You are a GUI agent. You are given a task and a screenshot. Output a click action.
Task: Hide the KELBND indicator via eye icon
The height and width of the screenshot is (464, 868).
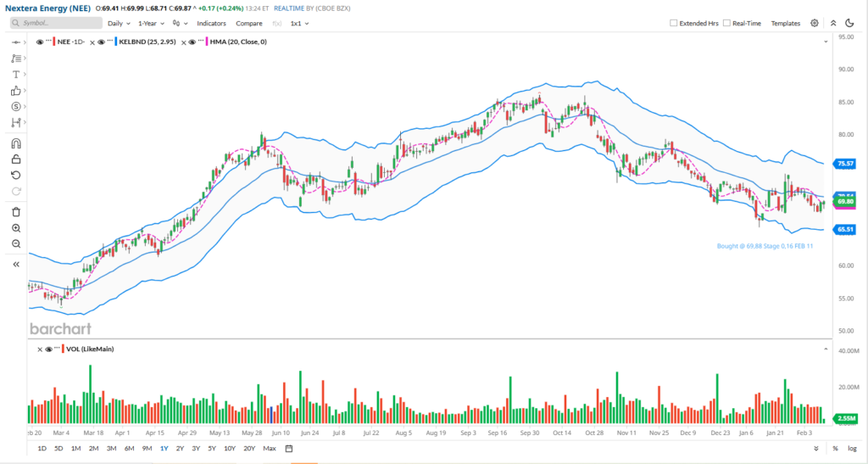[x=101, y=41]
